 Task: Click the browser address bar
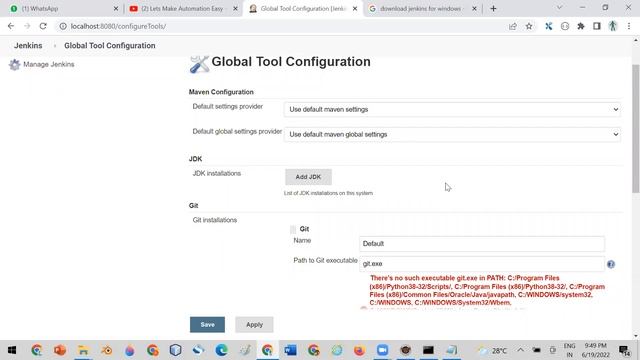click(x=286, y=26)
